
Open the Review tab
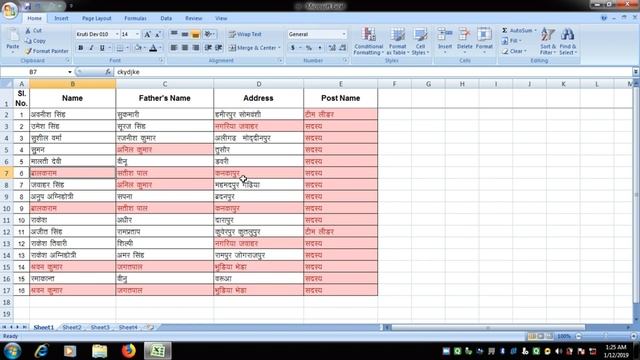(193, 18)
